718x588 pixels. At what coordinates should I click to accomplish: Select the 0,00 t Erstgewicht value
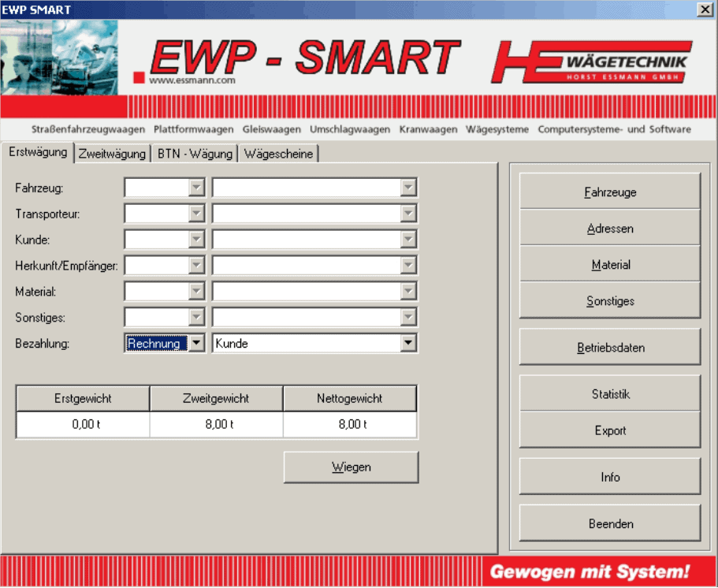pos(83,425)
